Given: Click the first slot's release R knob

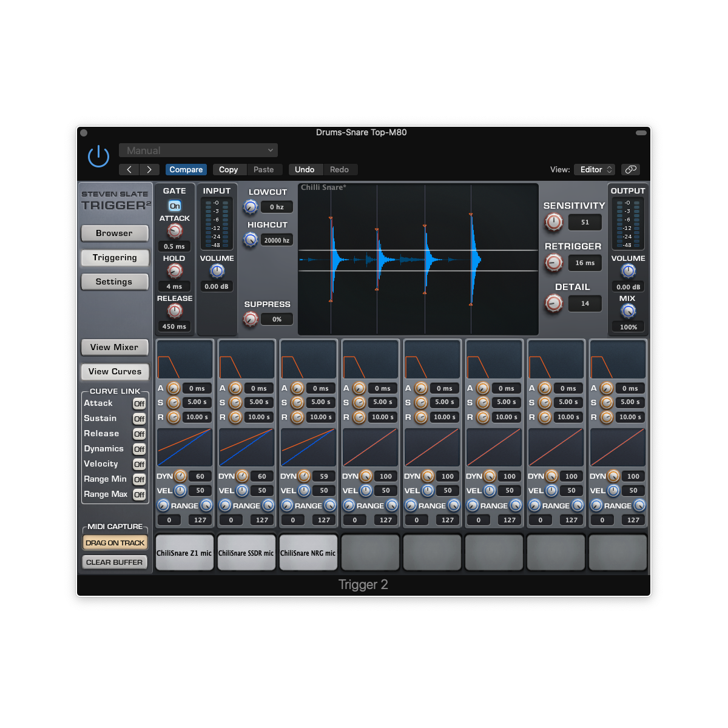Looking at the screenshot, I should pos(174,417).
